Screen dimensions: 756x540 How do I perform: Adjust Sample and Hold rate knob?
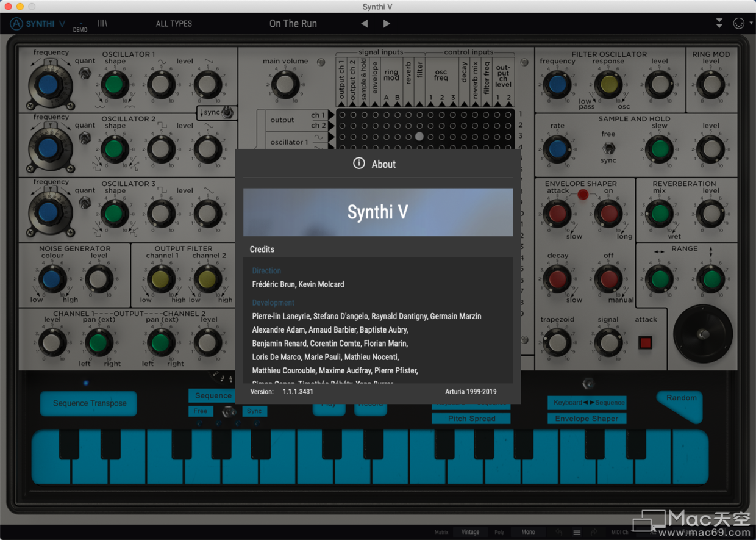pyautogui.click(x=557, y=148)
